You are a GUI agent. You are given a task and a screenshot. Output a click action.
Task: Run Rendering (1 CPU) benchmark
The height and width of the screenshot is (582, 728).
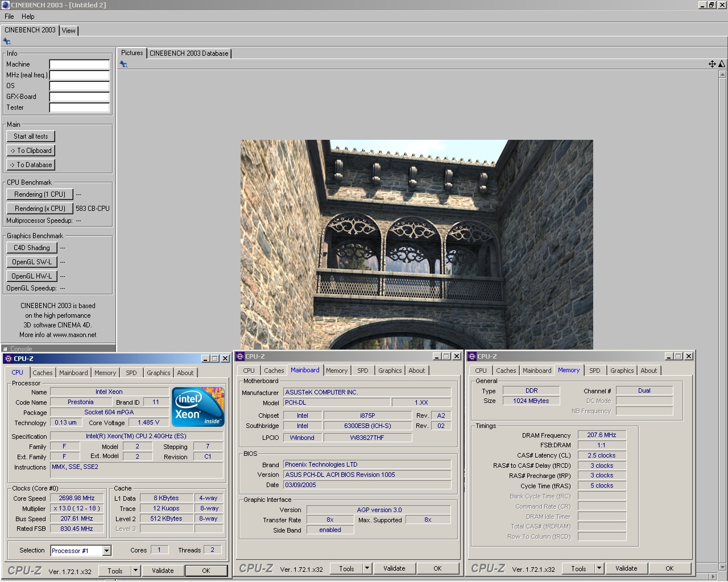40,194
